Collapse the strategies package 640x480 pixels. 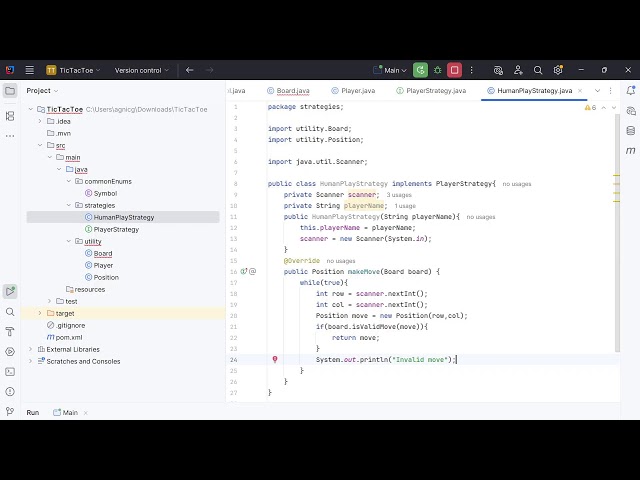[x=69, y=205]
